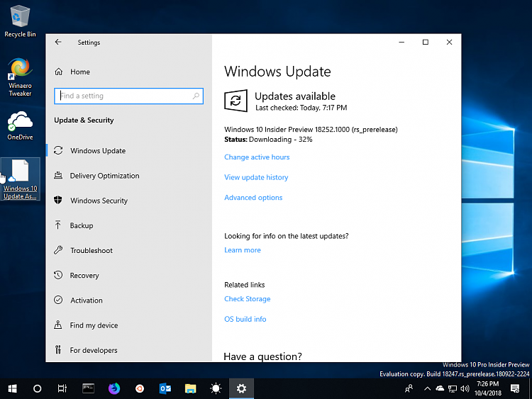Screen dimensions: 532x399
Task: Click the Cortana circle on taskbar
Action: [x=38, y=388]
